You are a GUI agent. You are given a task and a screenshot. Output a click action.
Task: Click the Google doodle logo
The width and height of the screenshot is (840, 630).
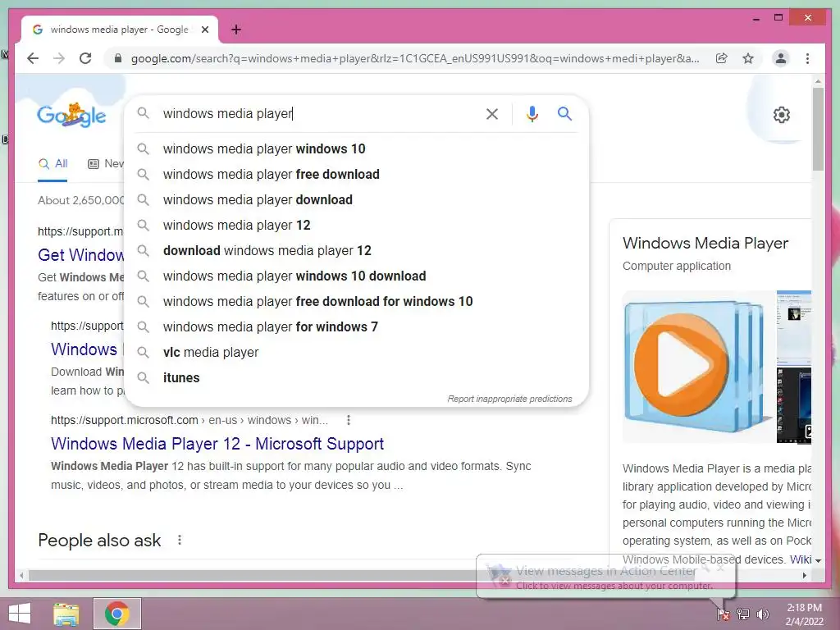[x=72, y=115]
